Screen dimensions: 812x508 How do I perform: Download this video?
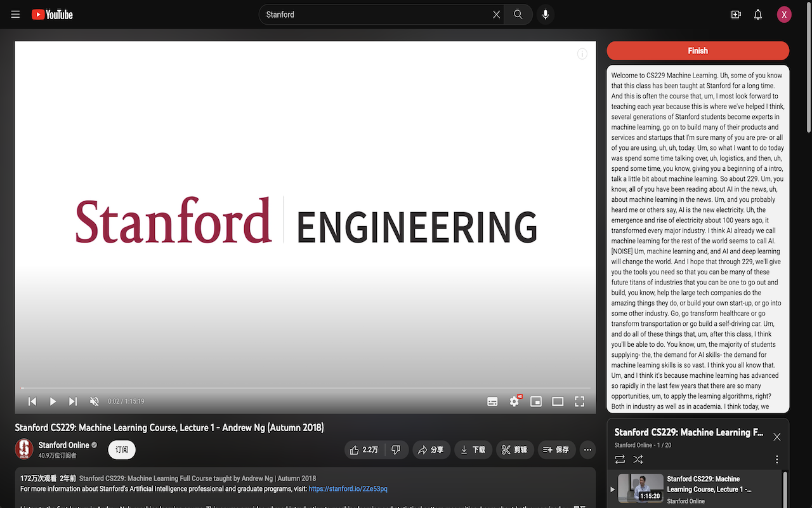473,450
